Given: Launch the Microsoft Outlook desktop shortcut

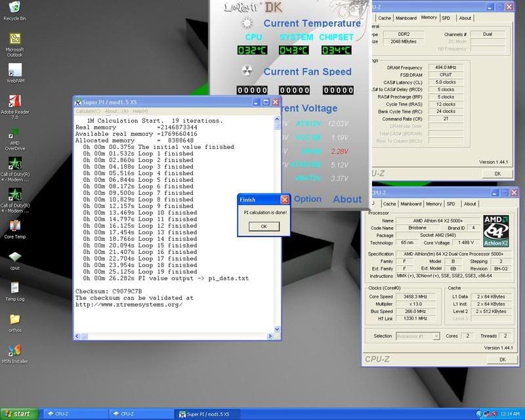Looking at the screenshot, I should point(14,39).
